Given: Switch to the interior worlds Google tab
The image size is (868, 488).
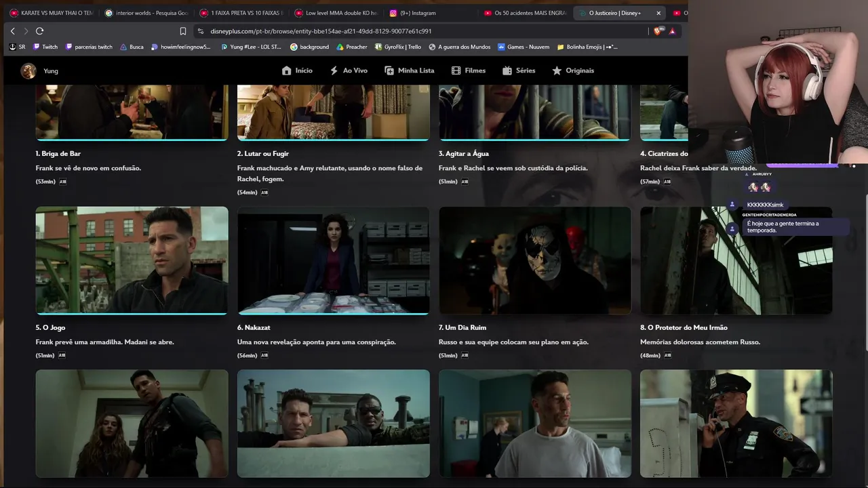Looking at the screenshot, I should point(146,13).
